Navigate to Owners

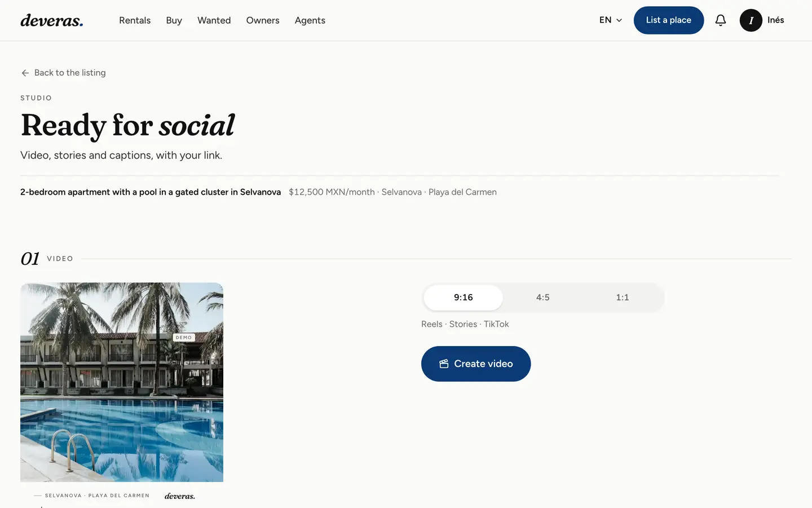[x=263, y=20]
